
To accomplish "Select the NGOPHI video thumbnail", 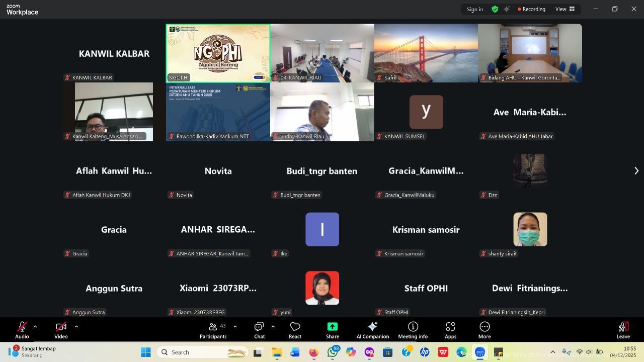I will (218, 53).
